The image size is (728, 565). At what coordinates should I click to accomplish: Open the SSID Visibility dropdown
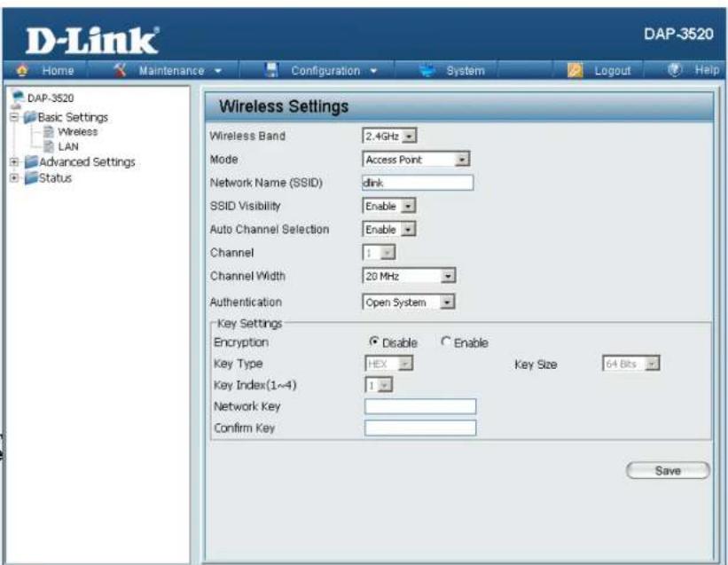tap(389, 206)
